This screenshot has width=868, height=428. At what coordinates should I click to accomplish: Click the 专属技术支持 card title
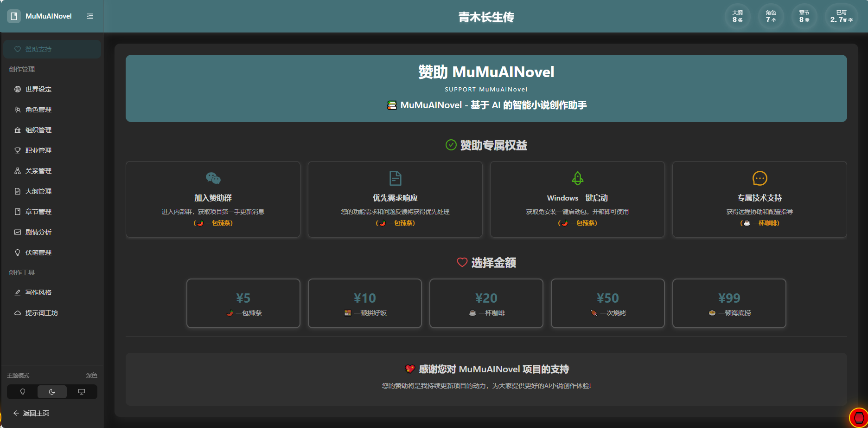tap(760, 198)
